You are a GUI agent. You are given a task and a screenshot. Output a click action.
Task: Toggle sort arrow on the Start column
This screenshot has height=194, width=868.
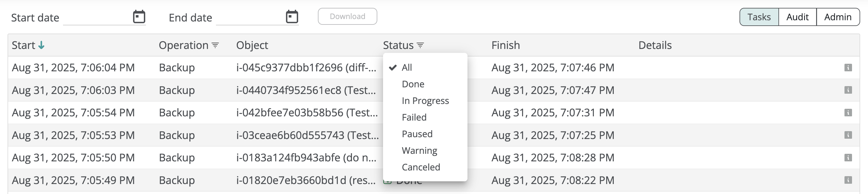point(41,45)
